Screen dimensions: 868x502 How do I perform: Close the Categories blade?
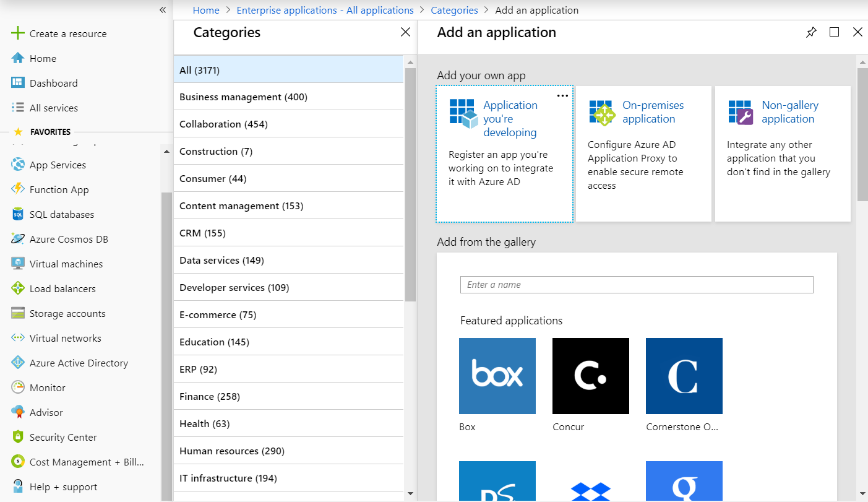click(x=405, y=32)
